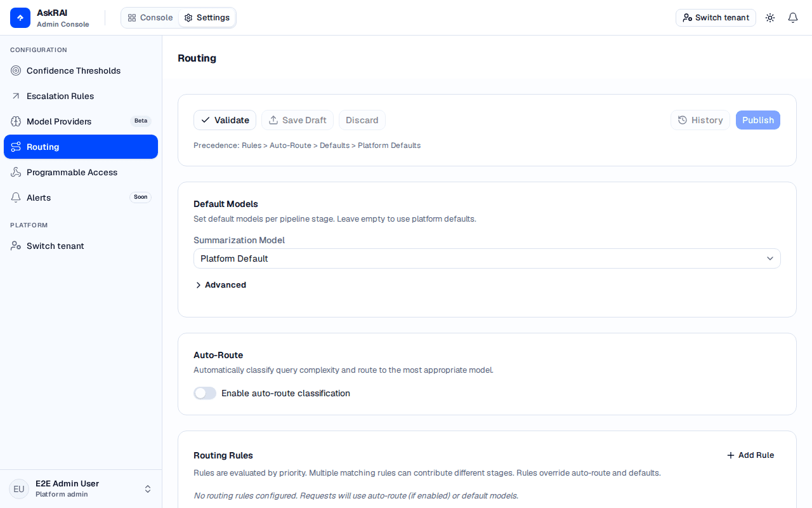Select Switch tenant under Platform
This screenshot has height=508, width=812.
[81, 246]
